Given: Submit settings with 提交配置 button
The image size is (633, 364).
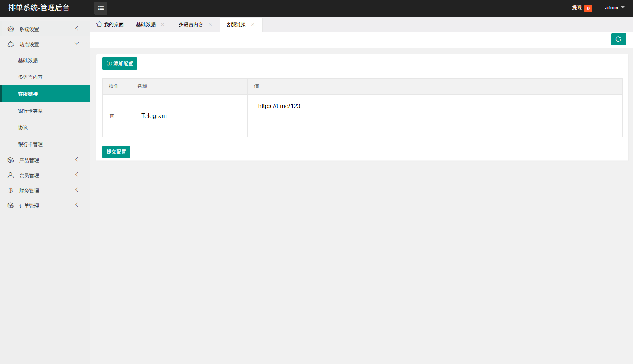Looking at the screenshot, I should click(x=116, y=152).
